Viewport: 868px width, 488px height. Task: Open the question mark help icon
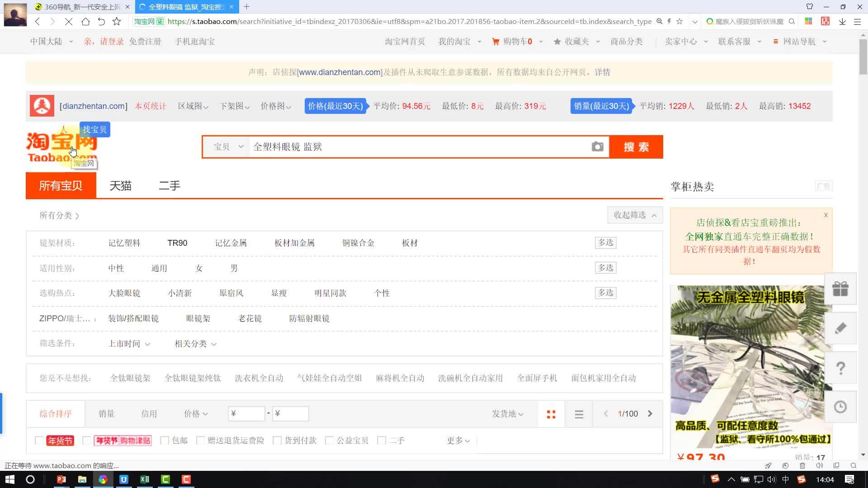point(840,368)
